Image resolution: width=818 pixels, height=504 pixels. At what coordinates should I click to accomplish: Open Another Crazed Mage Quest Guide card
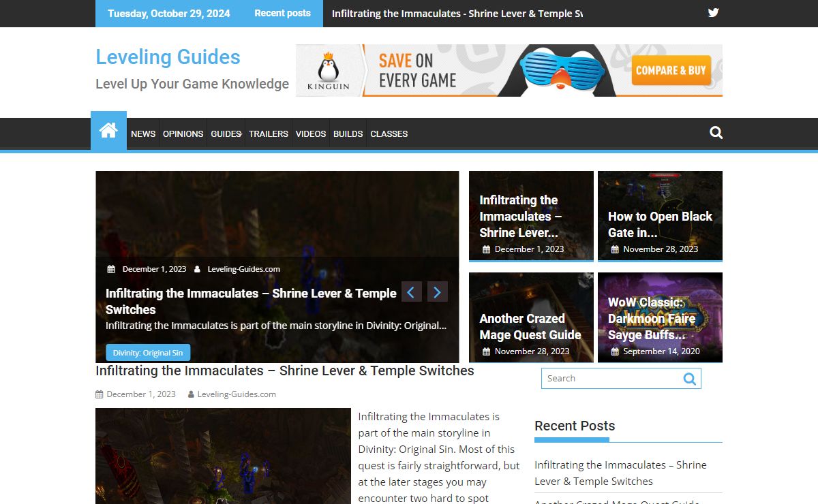point(531,318)
